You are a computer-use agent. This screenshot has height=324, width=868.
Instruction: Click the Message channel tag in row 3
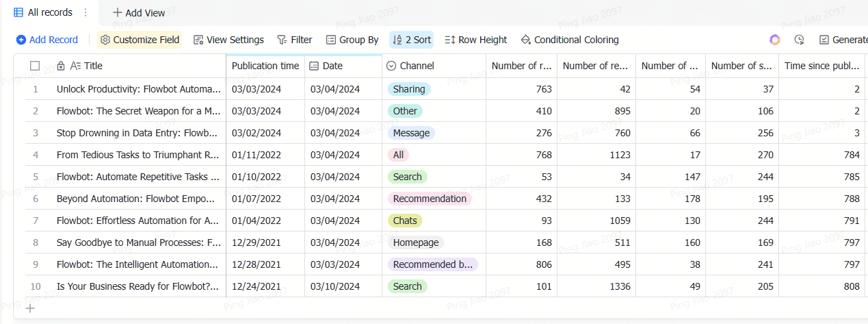coord(411,133)
